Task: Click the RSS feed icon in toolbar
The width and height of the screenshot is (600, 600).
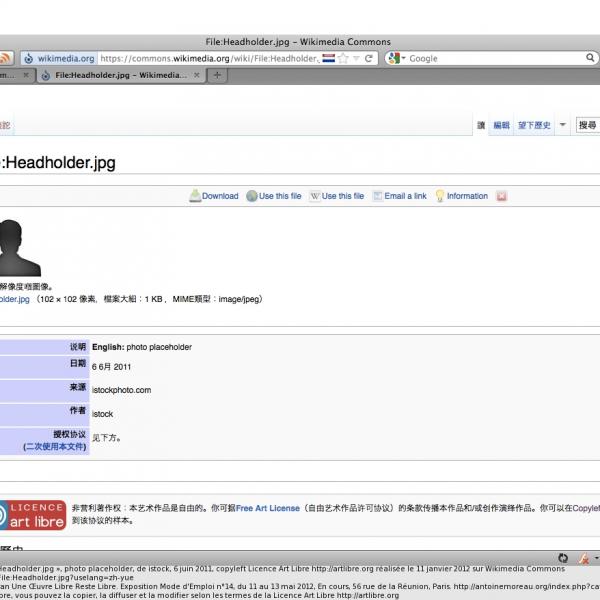Action: point(5,58)
